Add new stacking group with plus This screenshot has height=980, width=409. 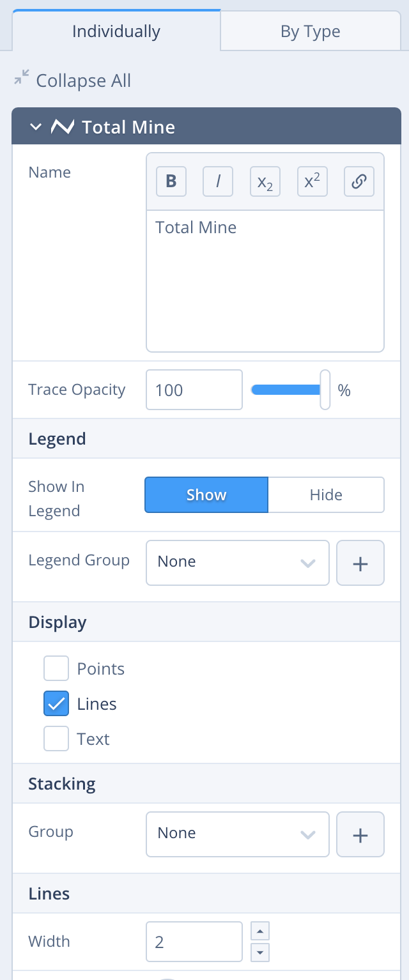[360, 834]
